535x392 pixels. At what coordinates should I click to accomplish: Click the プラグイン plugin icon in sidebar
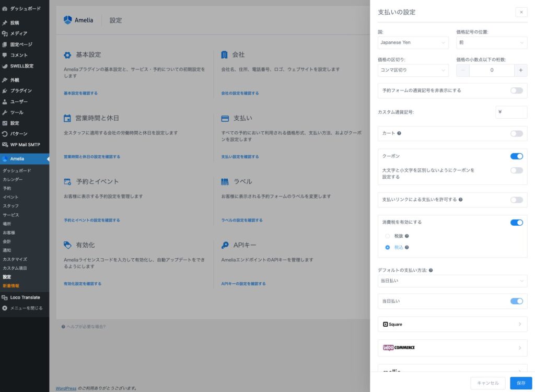coord(5,91)
